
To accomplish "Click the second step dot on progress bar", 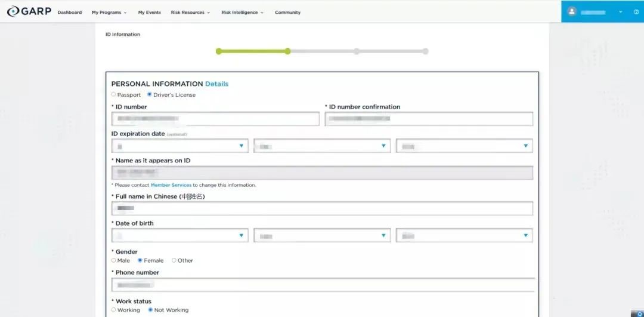I will [287, 51].
